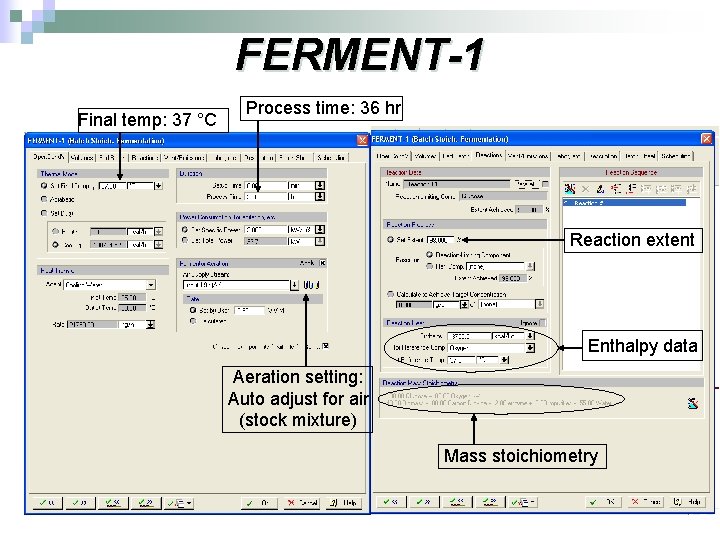Viewport: 720px width, 540px height.
Task: Select Calculate to Achieve Target Concentration
Action: point(390,294)
